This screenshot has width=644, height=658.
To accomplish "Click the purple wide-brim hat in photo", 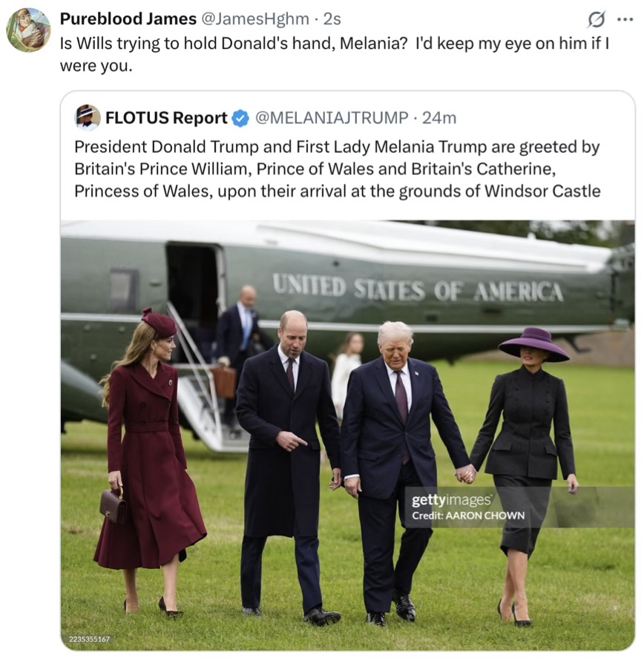I will tap(533, 345).
